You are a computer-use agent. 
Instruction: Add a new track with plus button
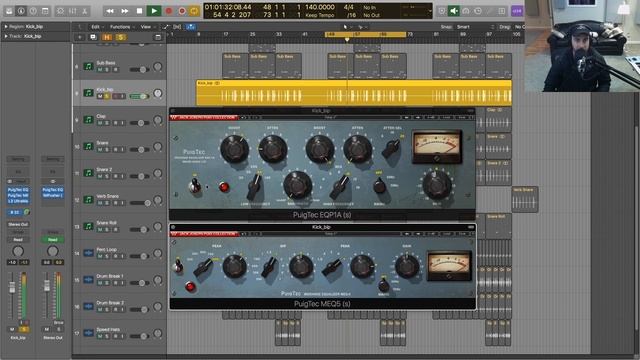(x=80, y=37)
